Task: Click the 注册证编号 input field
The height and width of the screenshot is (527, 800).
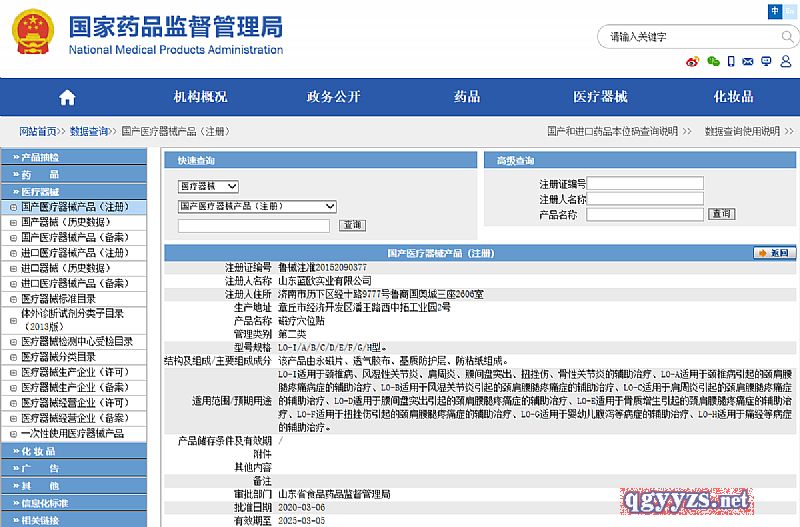Action: [645, 184]
